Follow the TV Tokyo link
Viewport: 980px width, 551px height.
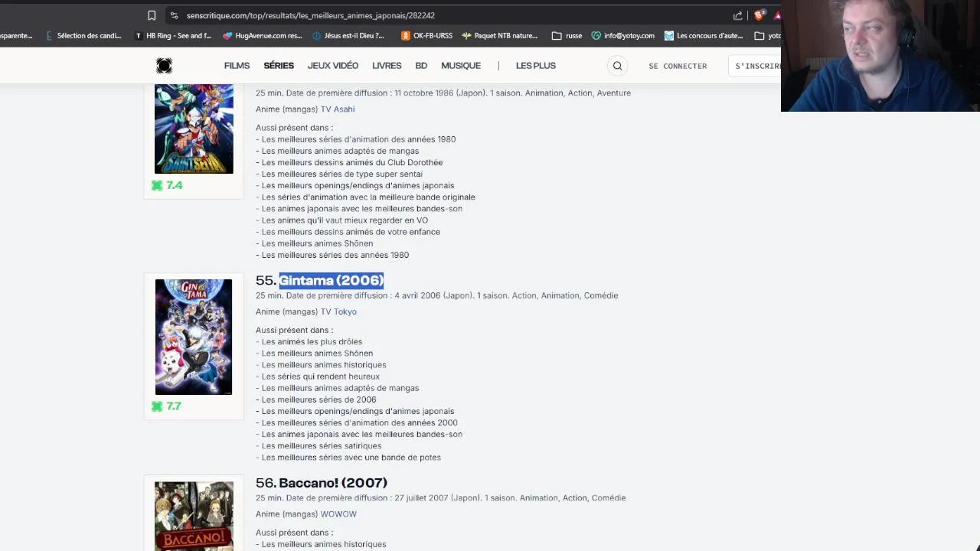[x=338, y=311]
